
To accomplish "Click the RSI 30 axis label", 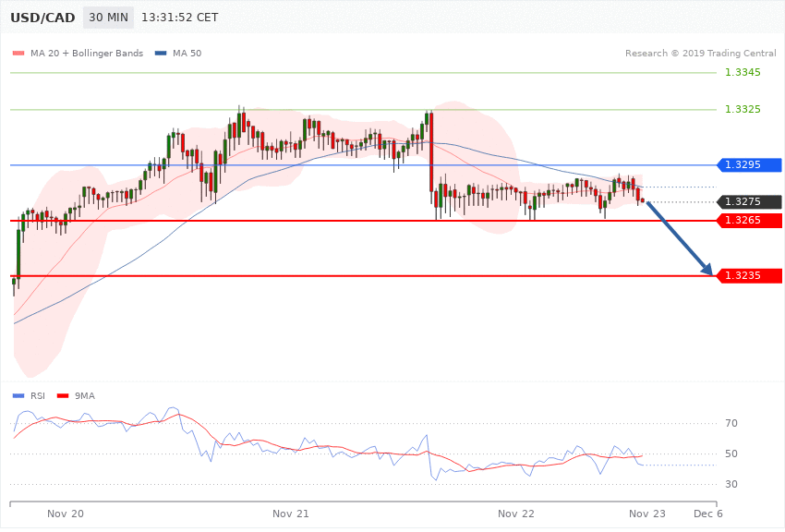I will point(731,484).
